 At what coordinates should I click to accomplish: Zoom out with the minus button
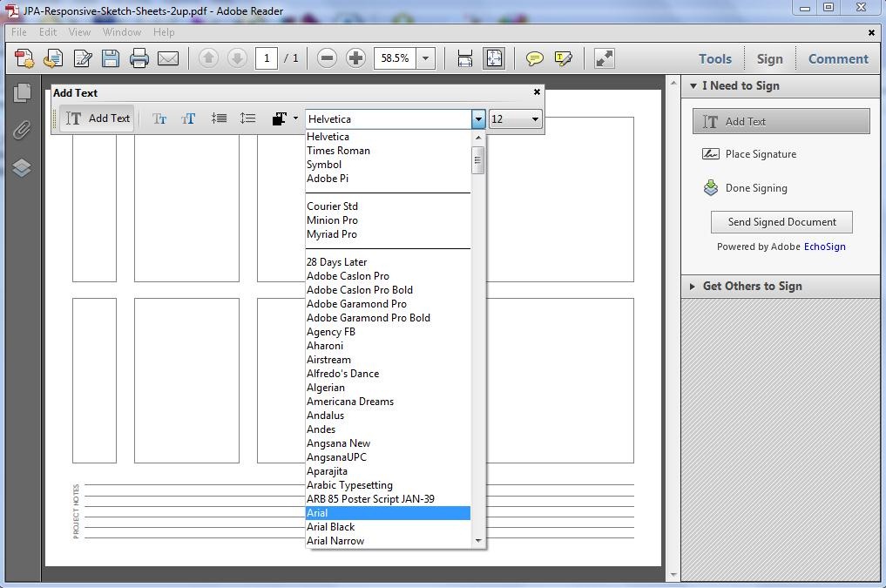tap(328, 57)
